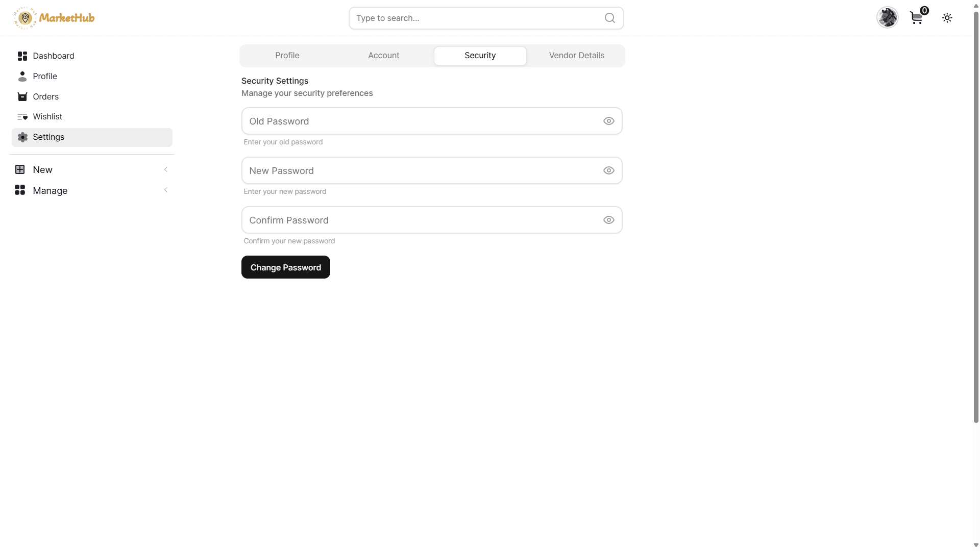The height and width of the screenshot is (551, 980).
Task: Switch to the Profile tab
Action: [x=287, y=56]
